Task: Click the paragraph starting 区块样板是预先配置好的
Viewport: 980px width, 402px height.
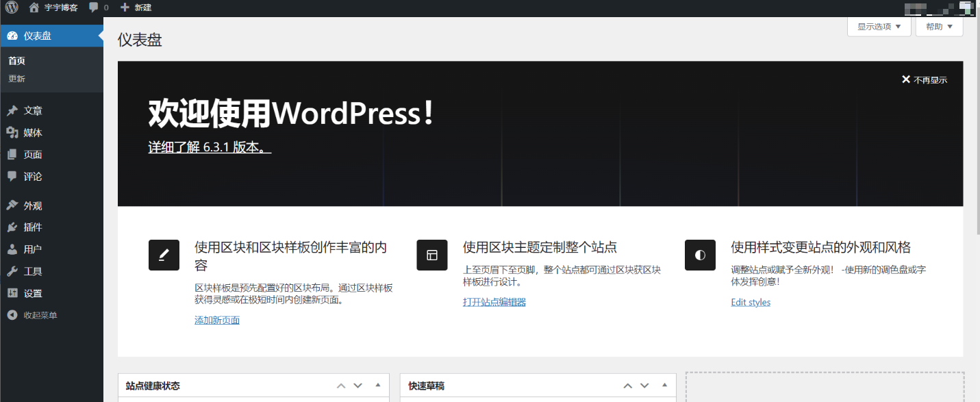Action: (294, 294)
